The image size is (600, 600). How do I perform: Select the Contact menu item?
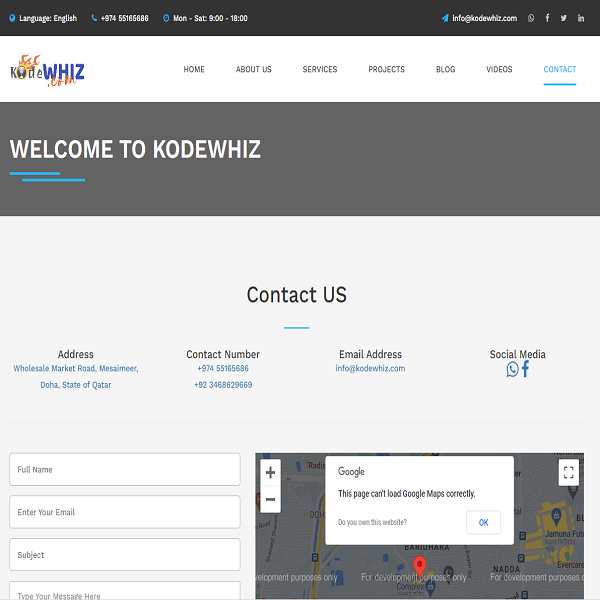(x=560, y=69)
